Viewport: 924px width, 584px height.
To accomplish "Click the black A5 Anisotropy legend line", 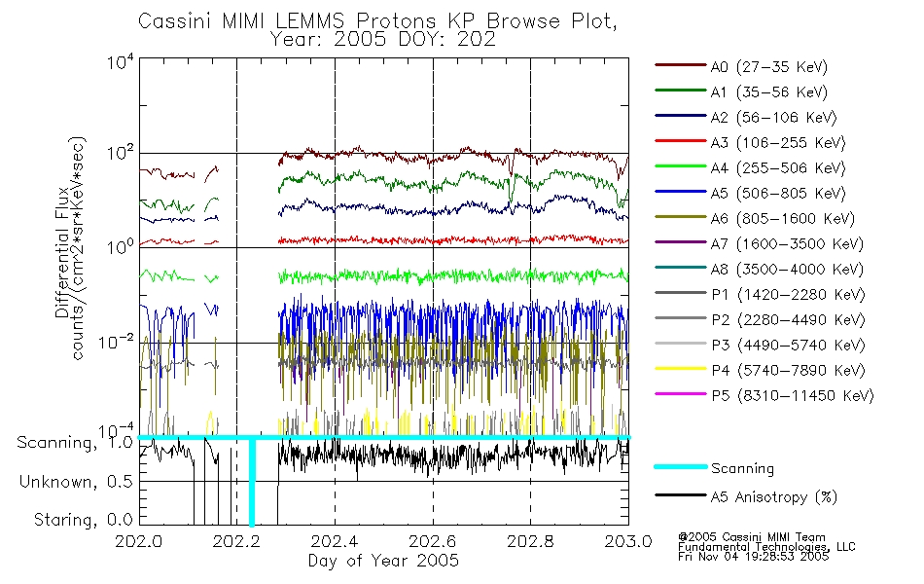I will (680, 495).
